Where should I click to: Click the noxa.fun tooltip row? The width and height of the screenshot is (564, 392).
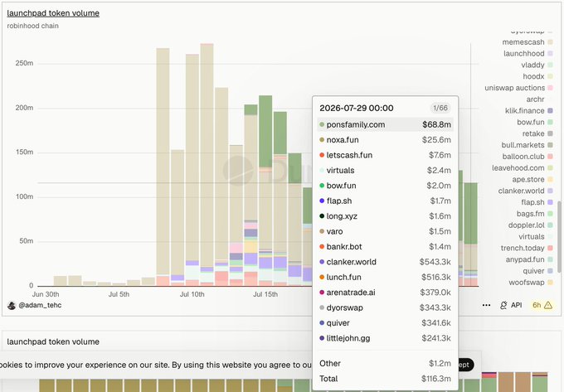(x=385, y=140)
